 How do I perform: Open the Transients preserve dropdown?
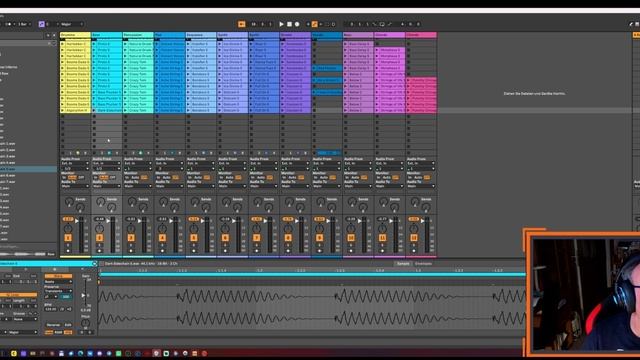coord(58,291)
